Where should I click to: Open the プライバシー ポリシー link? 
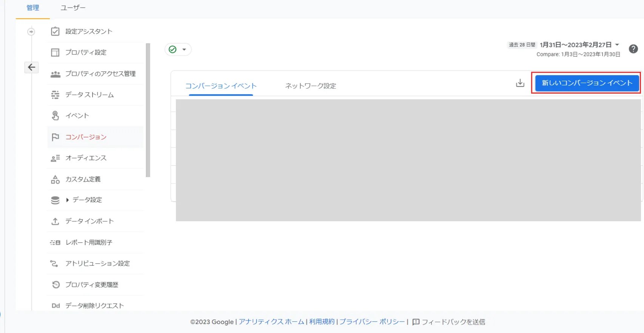pos(372,322)
